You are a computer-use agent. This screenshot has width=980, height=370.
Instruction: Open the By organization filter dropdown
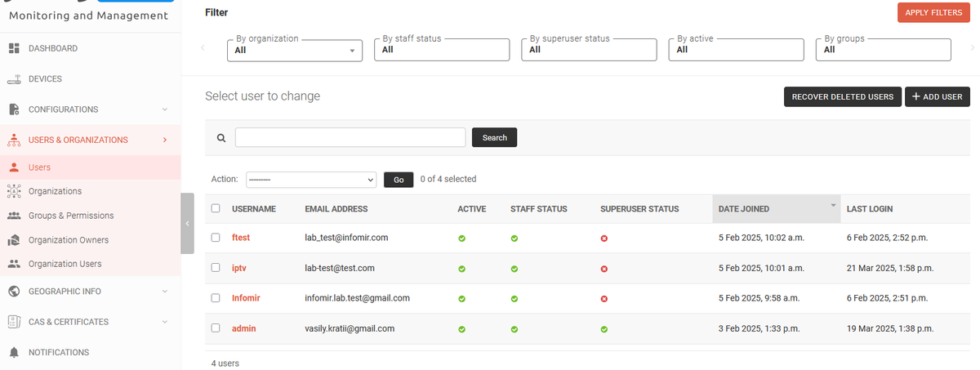[x=294, y=50]
